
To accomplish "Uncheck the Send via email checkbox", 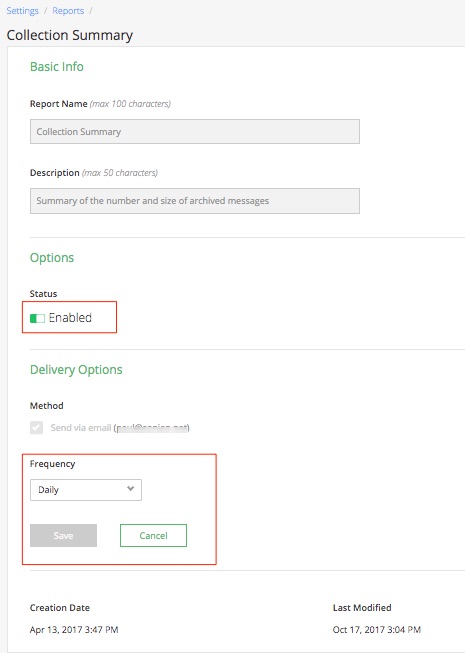I will (36, 427).
